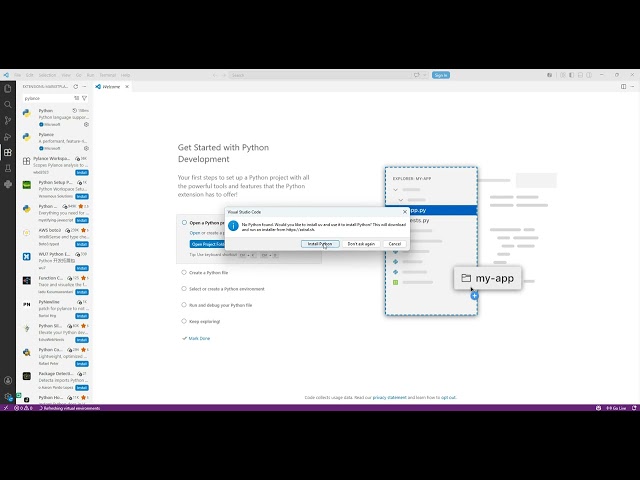The height and width of the screenshot is (480, 640).
Task: Toggle the primary side bar layout icon
Action: (571, 75)
